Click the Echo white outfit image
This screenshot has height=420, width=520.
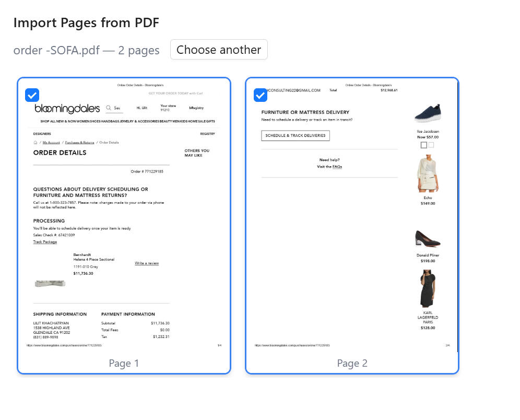coord(428,173)
